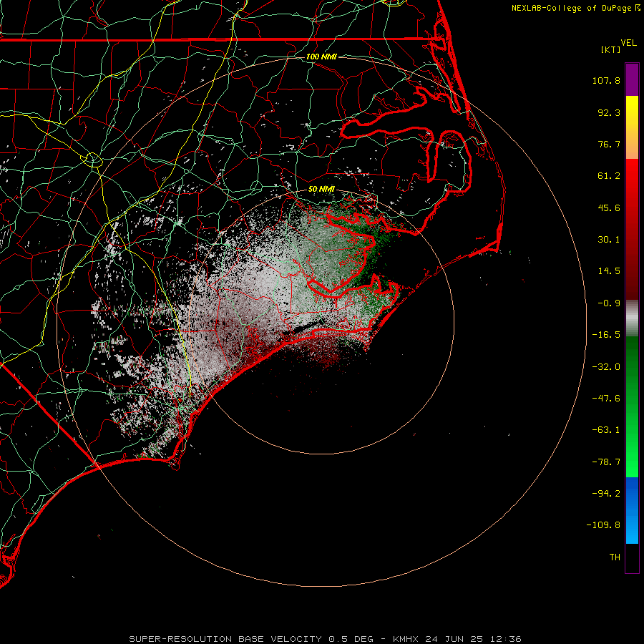Click the 45.6 velocity scale value
This screenshot has height=644, width=644.
tap(609, 208)
